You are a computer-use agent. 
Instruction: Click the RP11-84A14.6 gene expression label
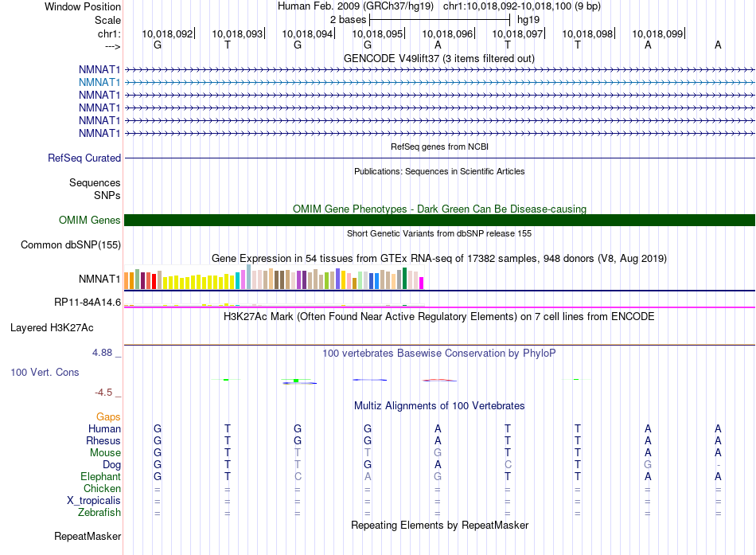88,303
